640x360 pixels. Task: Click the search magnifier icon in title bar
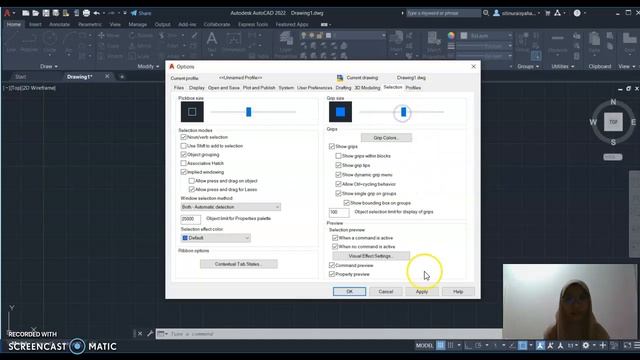pyautogui.click(x=486, y=13)
